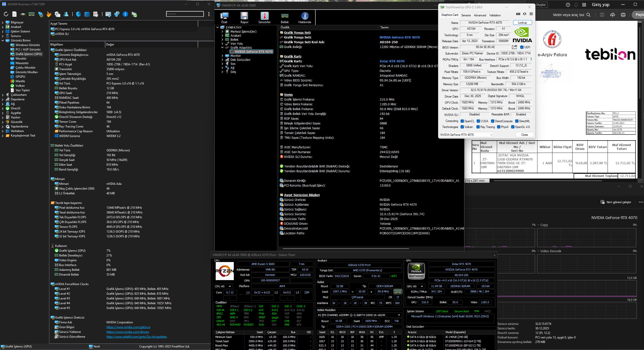Viewport: 644px width, 350px height.
Task: Click BIOS export share icon in GPU-Z
Action: 514,47
